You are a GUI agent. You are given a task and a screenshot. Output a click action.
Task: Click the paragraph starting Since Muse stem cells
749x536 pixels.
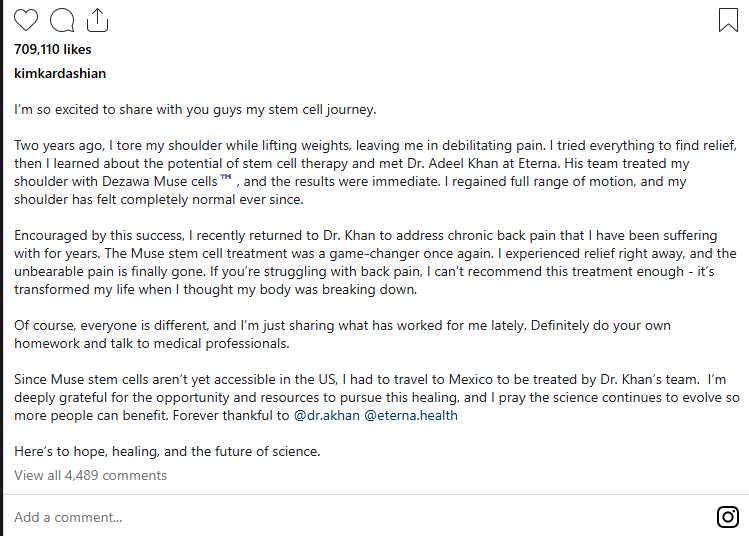tap(376, 397)
